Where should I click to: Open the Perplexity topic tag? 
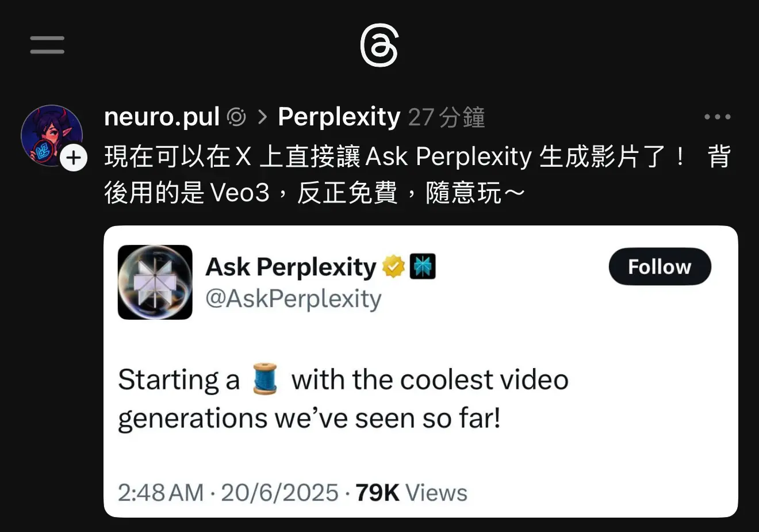pyautogui.click(x=339, y=117)
